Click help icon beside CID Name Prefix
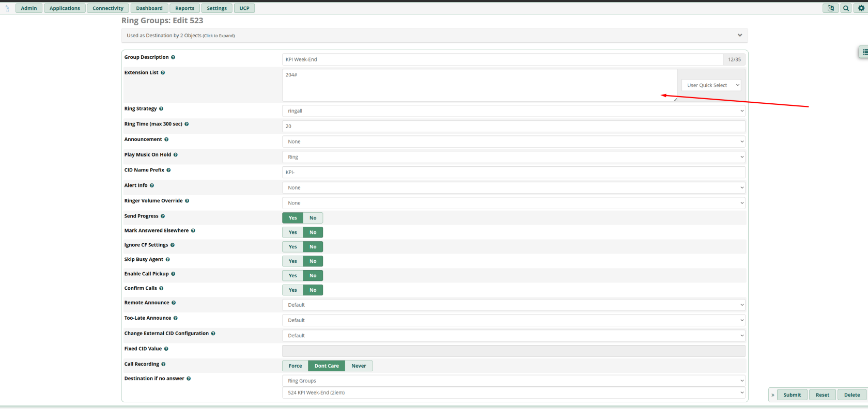868x409 pixels. (x=168, y=170)
